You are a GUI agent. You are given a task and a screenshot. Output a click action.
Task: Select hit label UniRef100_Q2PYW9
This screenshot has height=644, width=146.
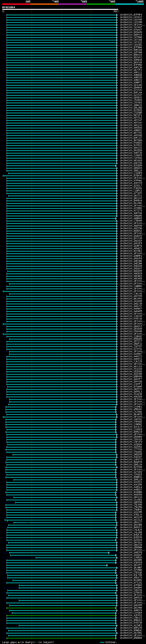click(x=131, y=52)
